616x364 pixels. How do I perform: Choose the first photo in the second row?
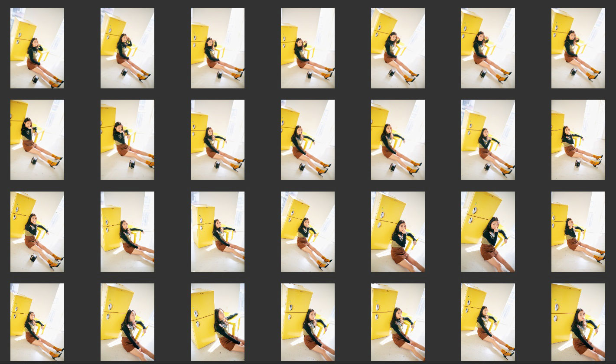point(37,140)
